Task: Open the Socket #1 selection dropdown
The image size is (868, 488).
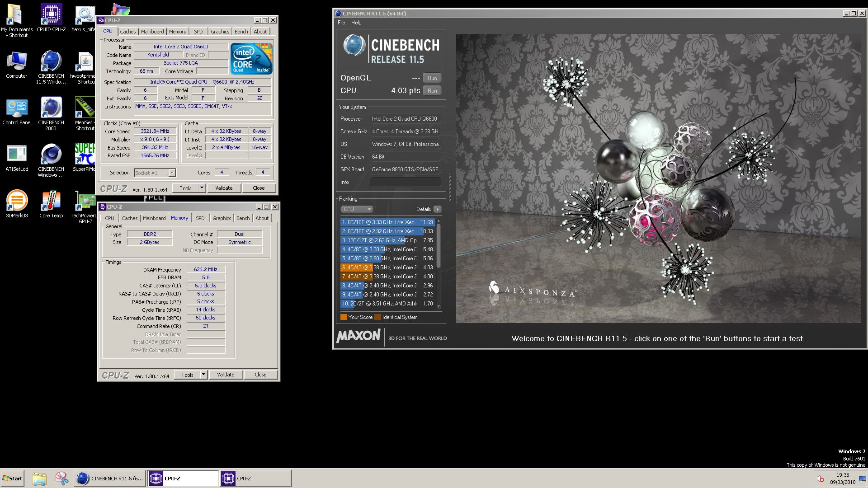Action: [x=155, y=173]
